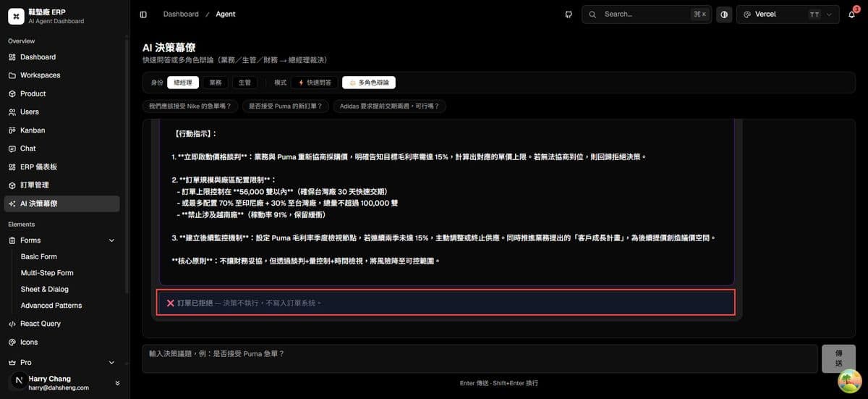Focus the Search field
The width and height of the screenshot is (868, 399).
point(647,14)
